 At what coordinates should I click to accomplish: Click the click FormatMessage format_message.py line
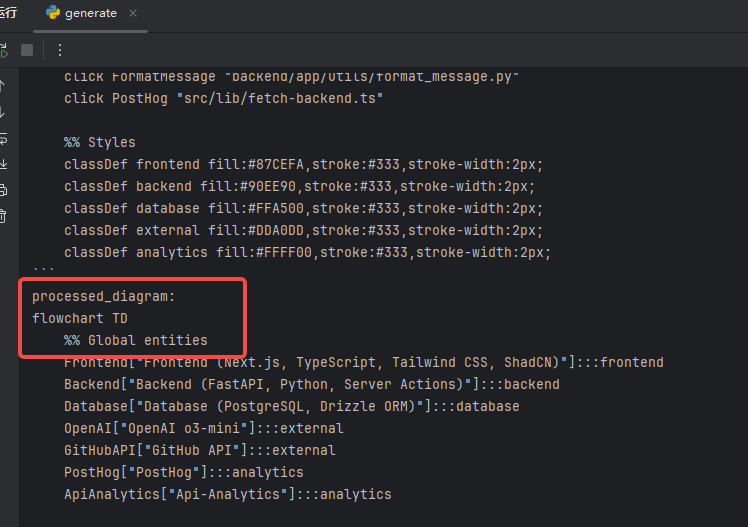pos(291,77)
